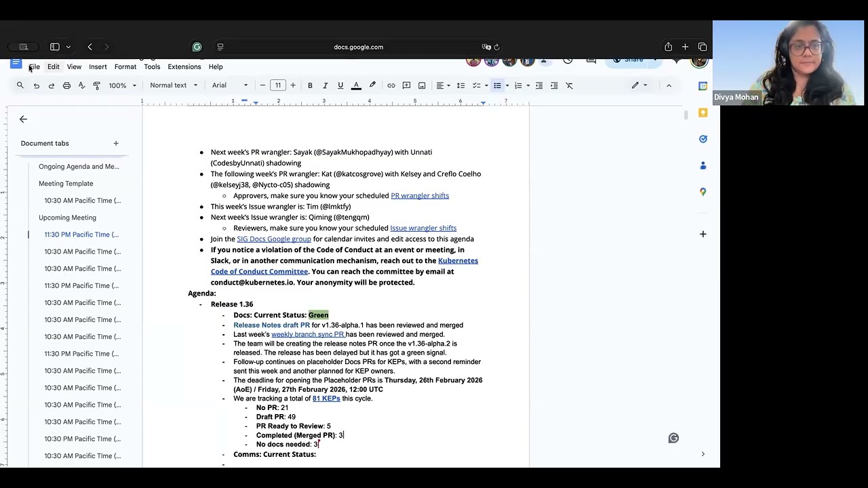Print the document

[66, 85]
